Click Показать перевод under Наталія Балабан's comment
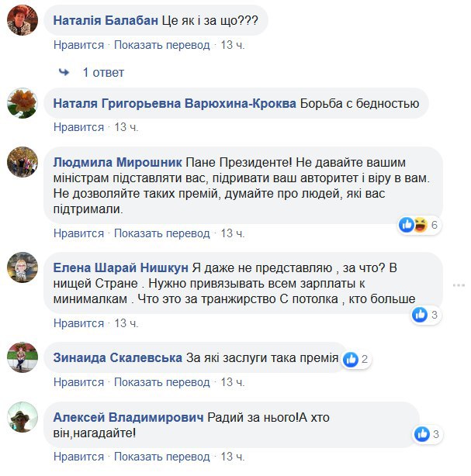 coord(163,45)
